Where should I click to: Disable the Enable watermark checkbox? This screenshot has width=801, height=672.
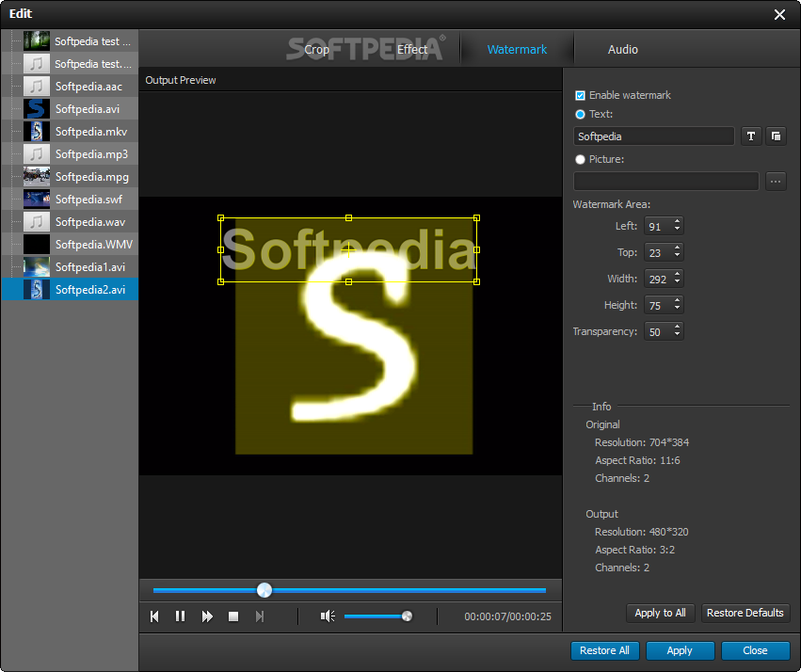(x=580, y=95)
